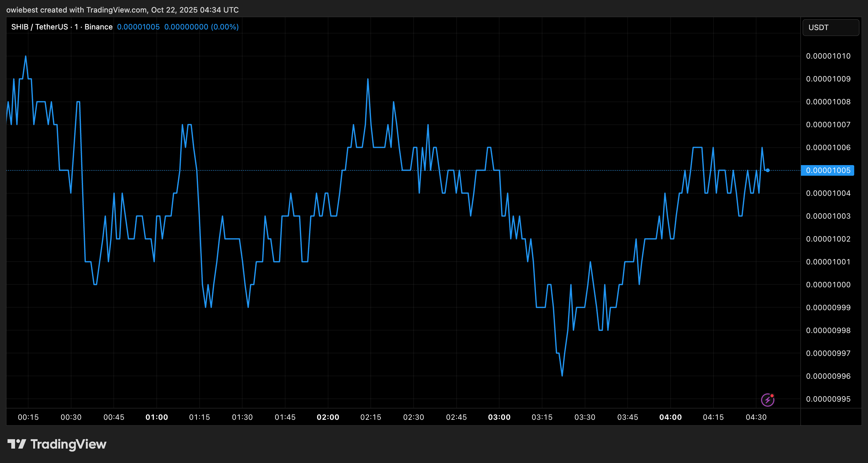The image size is (868, 463).
Task: Click the TradingView wordmark text at bottom
Action: (x=68, y=444)
